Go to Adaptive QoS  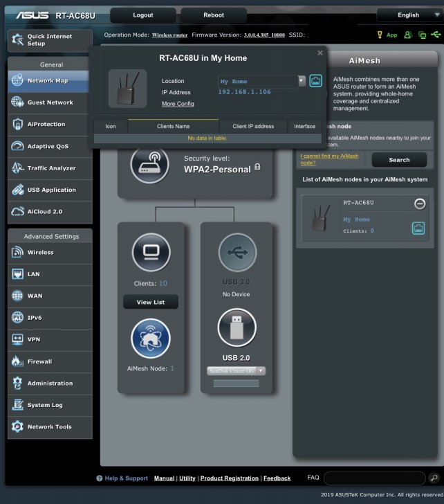pyautogui.click(x=50, y=146)
